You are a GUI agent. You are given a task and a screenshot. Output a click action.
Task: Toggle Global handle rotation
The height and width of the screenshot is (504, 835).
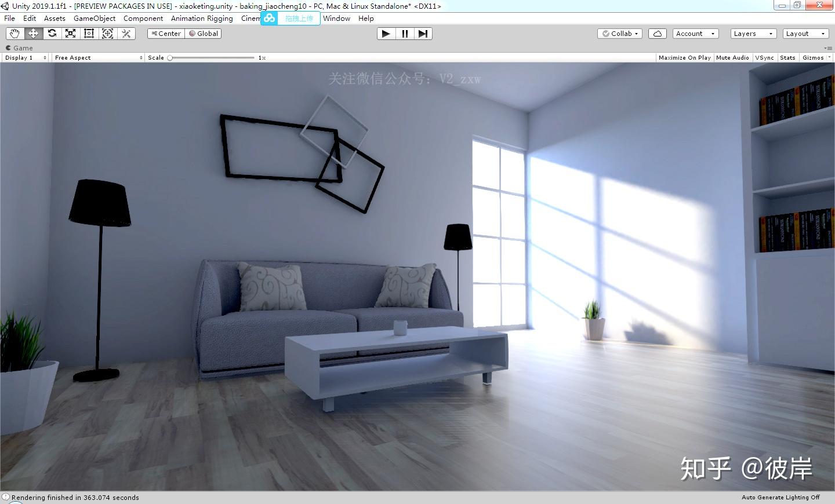(204, 34)
